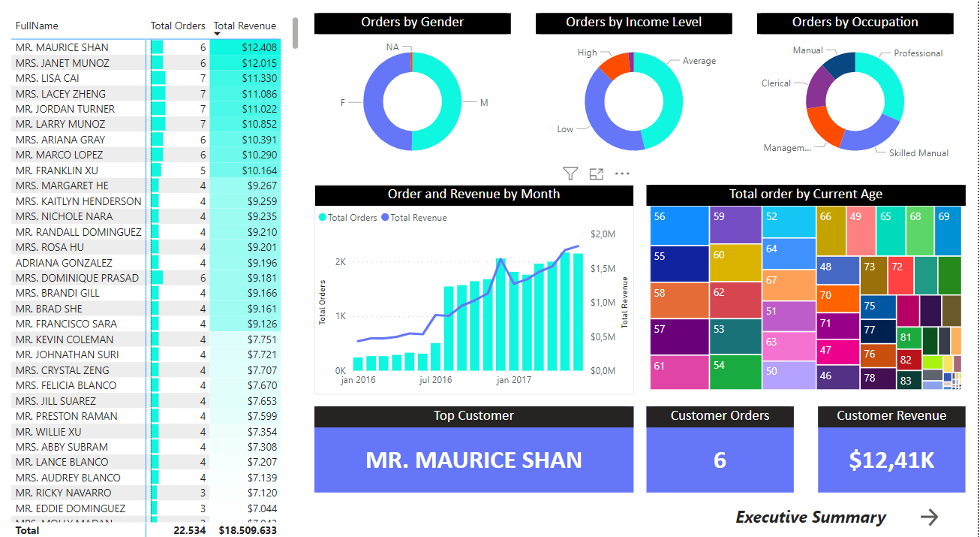Select the MR. PRESTON RAMAN table row

[146, 416]
